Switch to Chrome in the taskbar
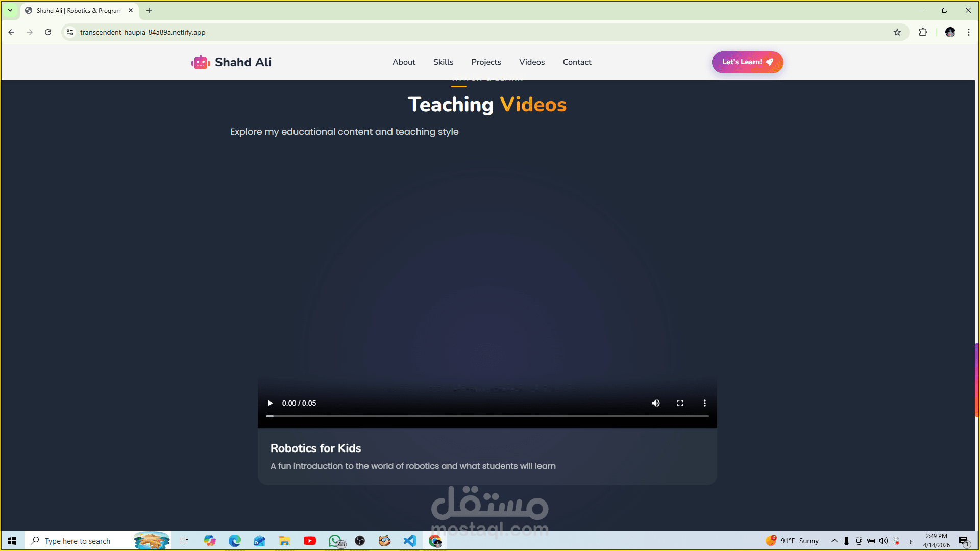Screen dimensions: 980x551 (435, 541)
